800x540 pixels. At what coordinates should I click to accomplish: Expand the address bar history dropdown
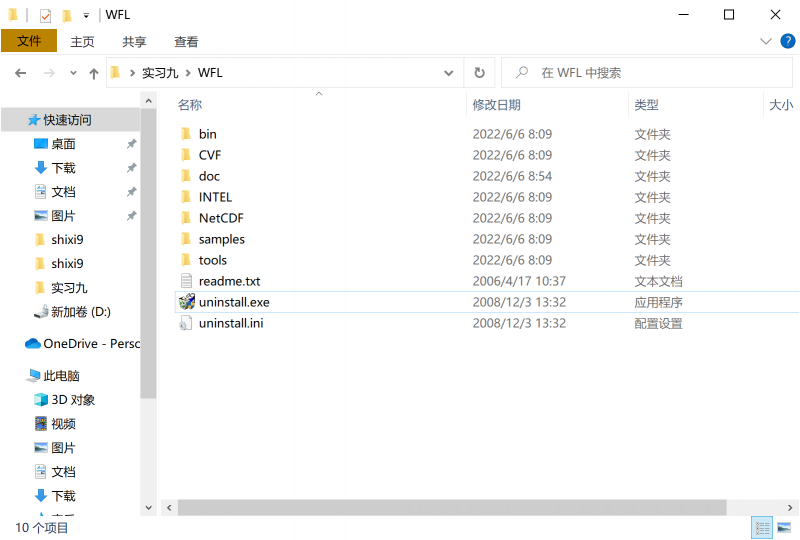point(449,73)
